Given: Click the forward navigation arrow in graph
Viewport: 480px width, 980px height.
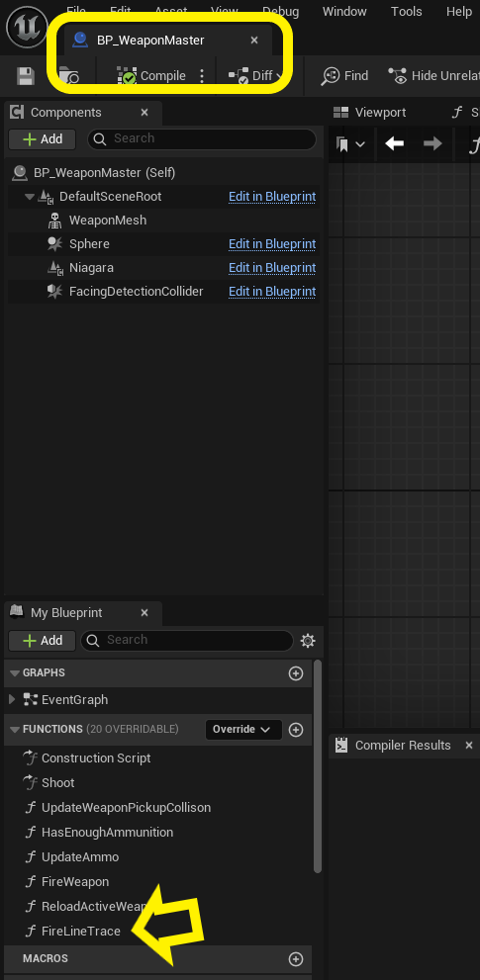Looking at the screenshot, I should [432, 143].
